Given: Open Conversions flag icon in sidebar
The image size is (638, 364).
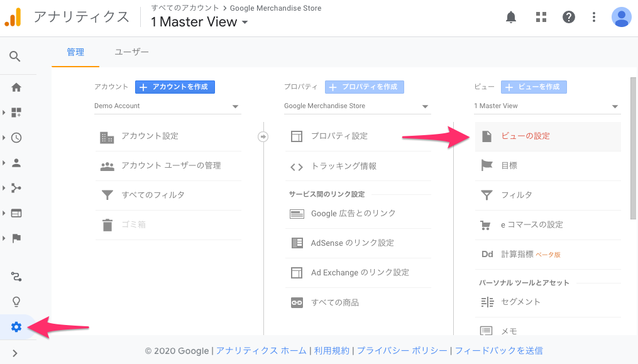Looking at the screenshot, I should pyautogui.click(x=16, y=238).
